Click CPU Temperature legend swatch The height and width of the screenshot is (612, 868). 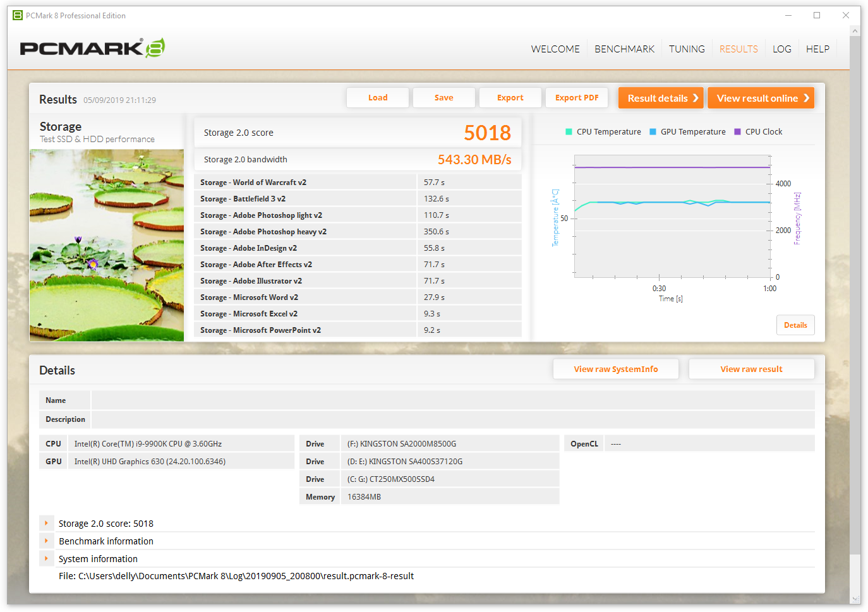569,132
